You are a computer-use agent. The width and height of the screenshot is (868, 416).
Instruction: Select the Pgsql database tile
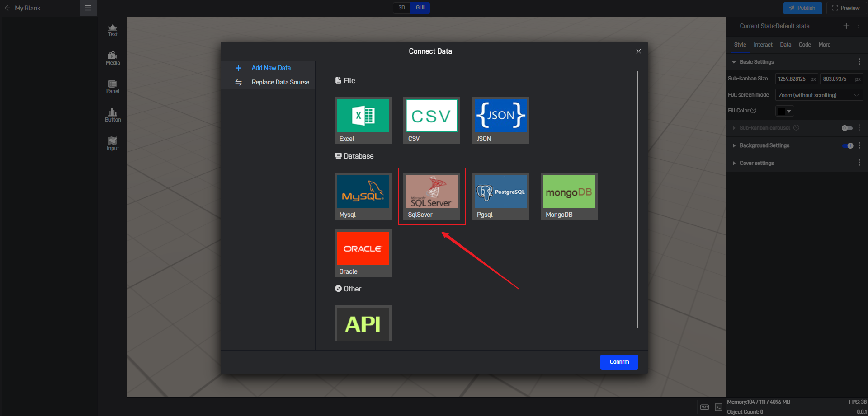(500, 196)
